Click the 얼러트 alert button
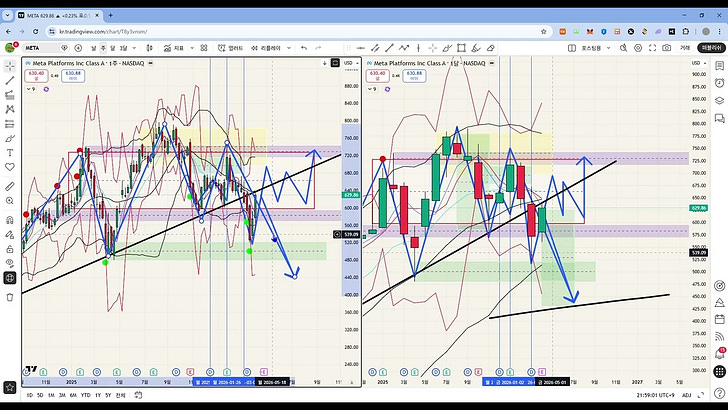Viewport: 728px width, 410px height. [x=231, y=48]
